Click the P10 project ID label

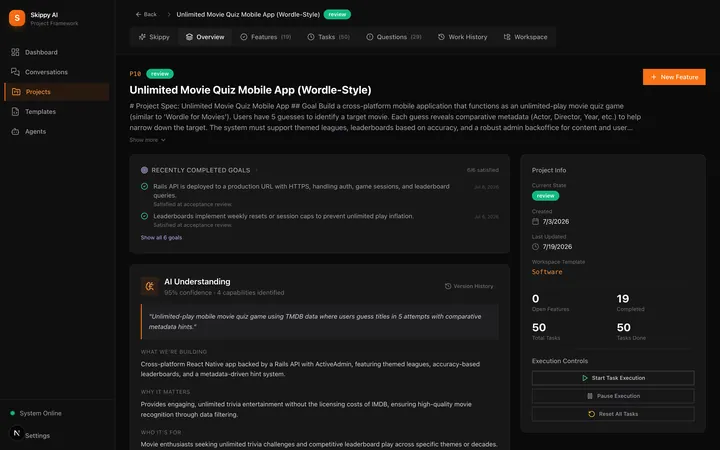coord(135,73)
